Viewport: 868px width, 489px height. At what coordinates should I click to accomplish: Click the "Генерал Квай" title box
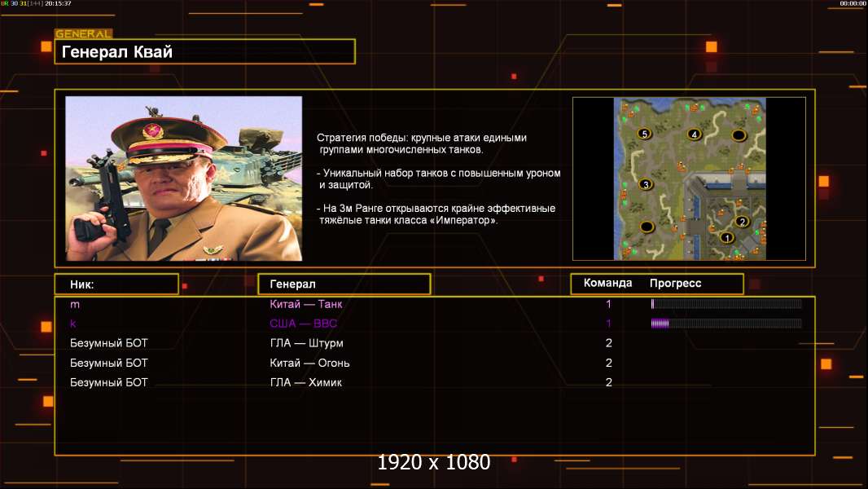pyautogui.click(x=204, y=52)
